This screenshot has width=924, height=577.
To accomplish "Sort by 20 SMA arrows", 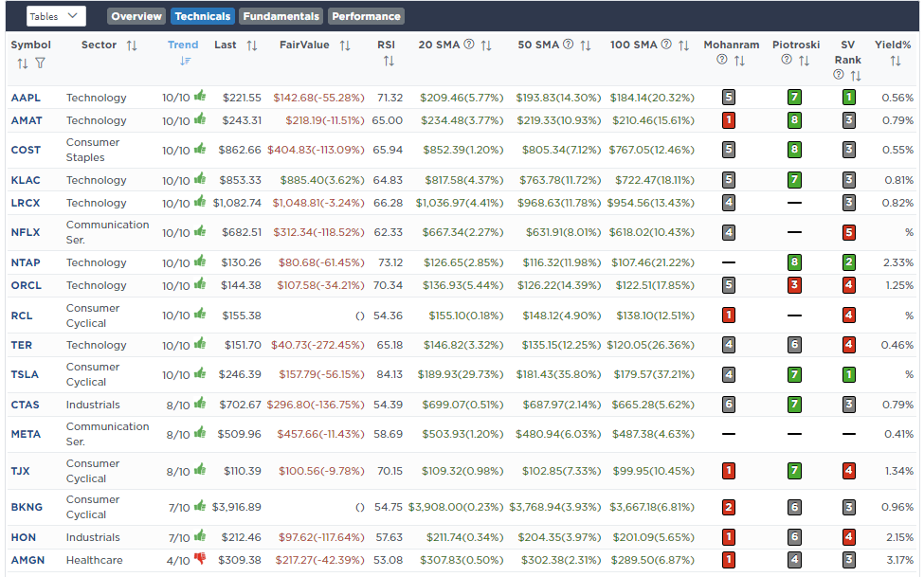I will 486,45.
